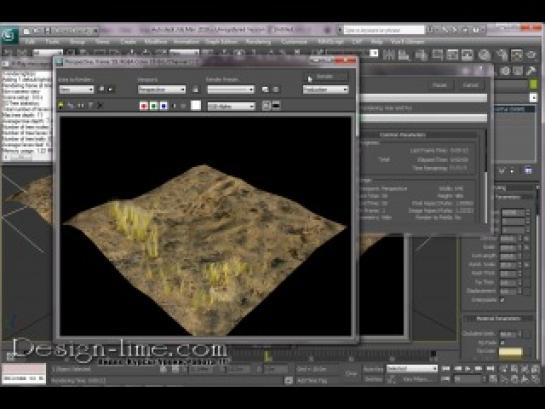Collapse the Common Parameters rollout in Rendering dialog
The height and width of the screenshot is (409, 545).
tap(402, 134)
